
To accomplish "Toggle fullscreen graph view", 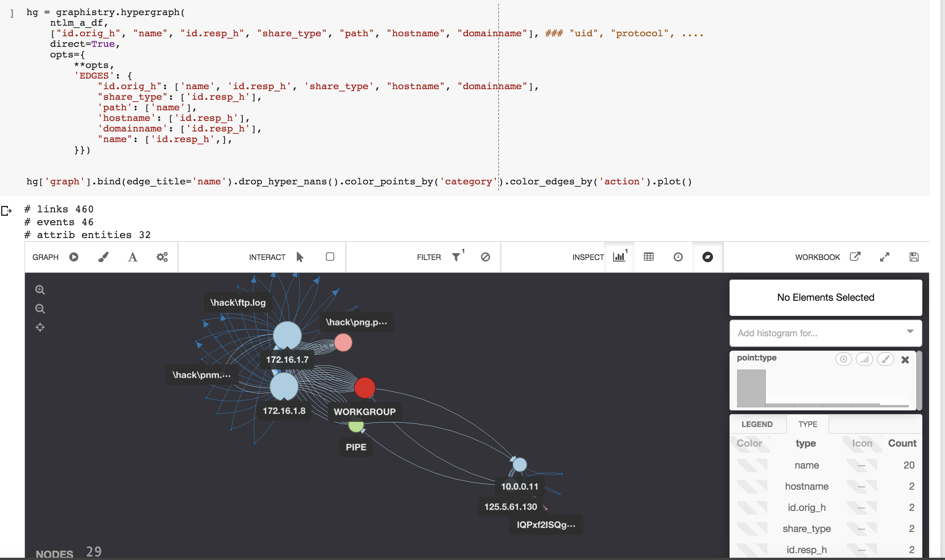I will point(885,257).
